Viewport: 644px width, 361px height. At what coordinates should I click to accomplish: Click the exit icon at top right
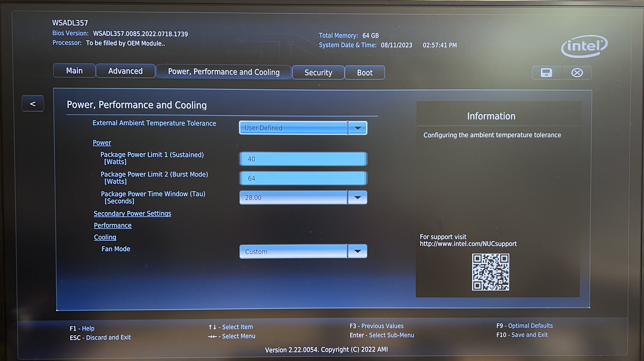(x=577, y=72)
